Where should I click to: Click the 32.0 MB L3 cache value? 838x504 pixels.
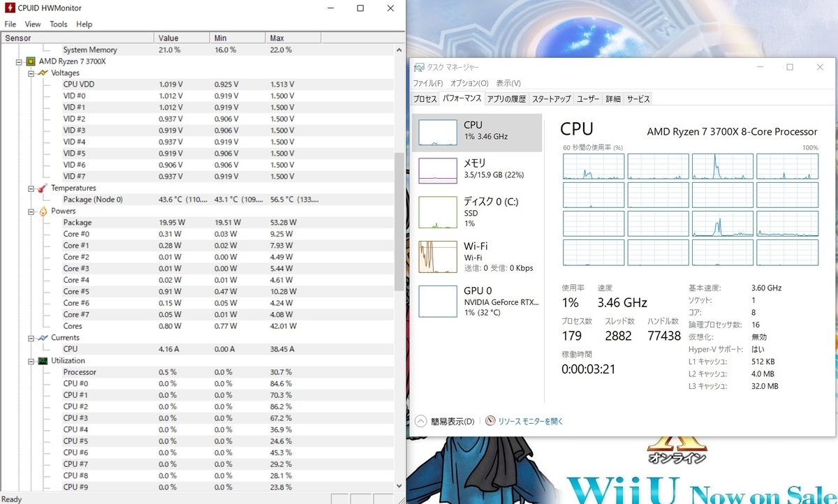click(765, 386)
